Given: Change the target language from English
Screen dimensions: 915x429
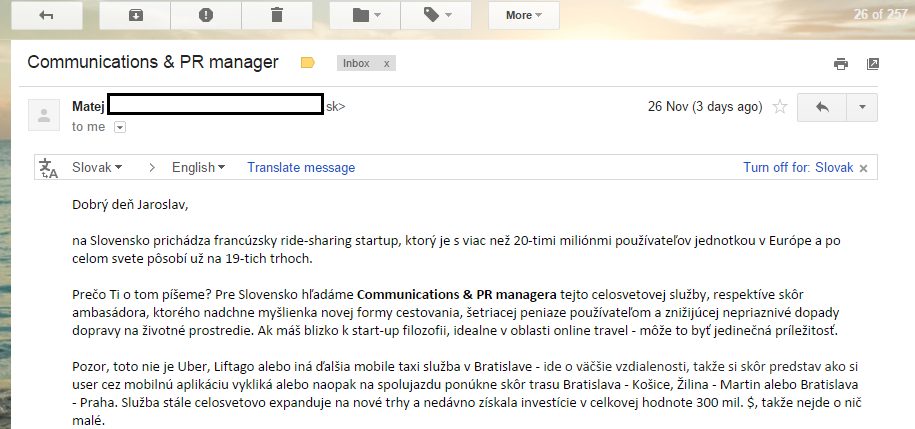Looking at the screenshot, I should pyautogui.click(x=198, y=167).
